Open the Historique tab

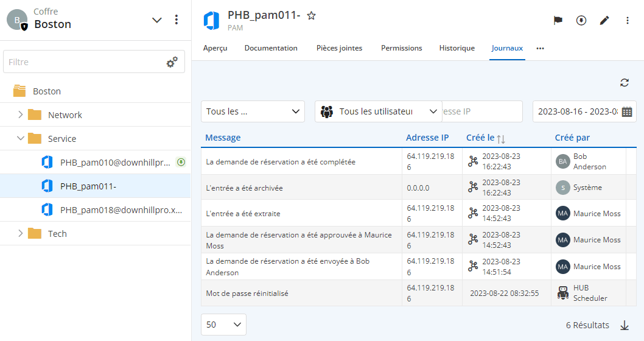[x=457, y=48]
